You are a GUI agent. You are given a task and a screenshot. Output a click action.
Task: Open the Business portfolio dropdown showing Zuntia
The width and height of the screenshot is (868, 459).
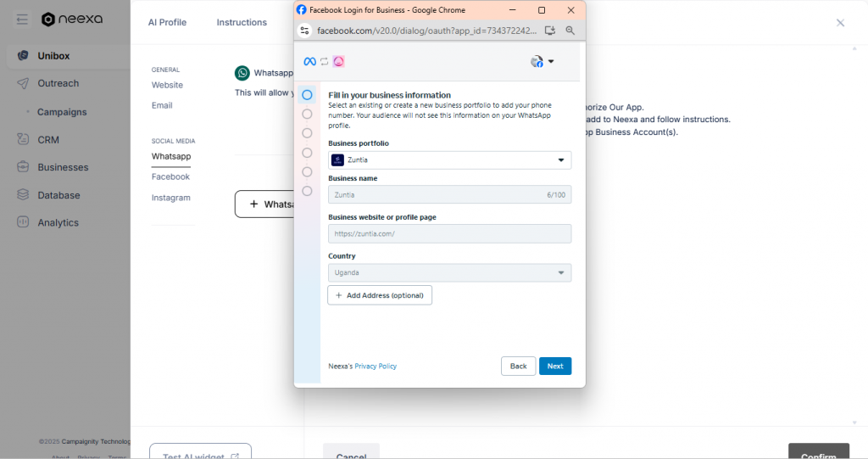[449, 160]
